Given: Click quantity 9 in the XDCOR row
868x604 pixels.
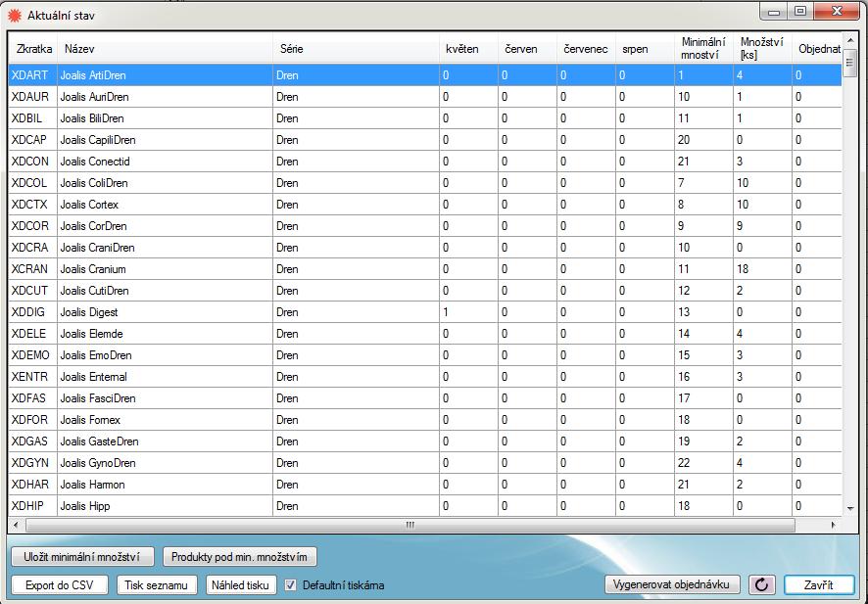Looking at the screenshot, I should click(762, 226).
